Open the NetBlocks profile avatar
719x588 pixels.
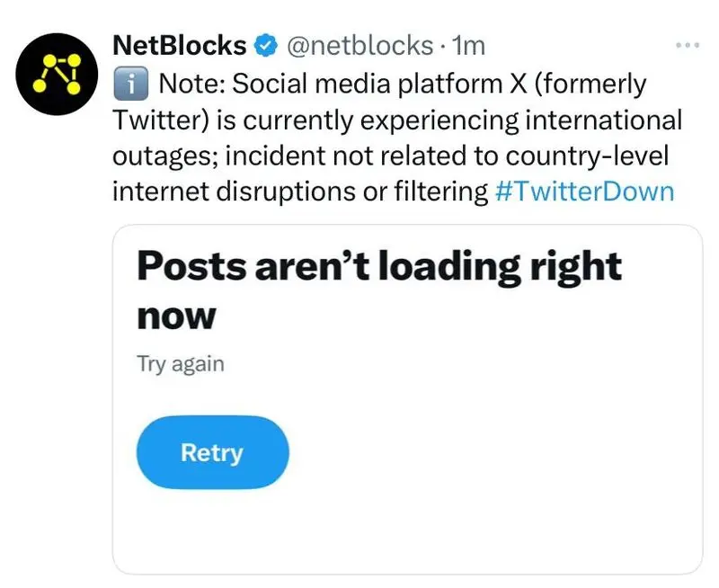(57, 75)
